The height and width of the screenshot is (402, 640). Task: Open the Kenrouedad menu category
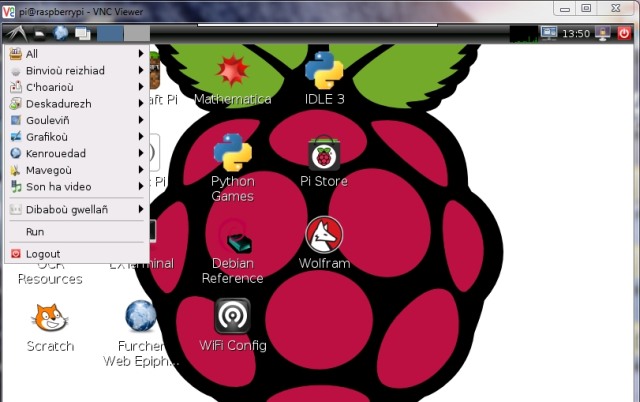(x=76, y=153)
